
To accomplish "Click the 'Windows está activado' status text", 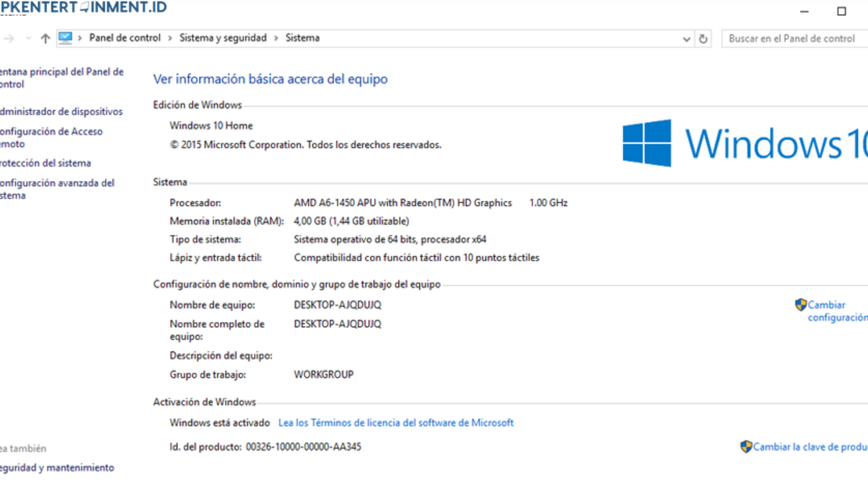I will point(220,423).
